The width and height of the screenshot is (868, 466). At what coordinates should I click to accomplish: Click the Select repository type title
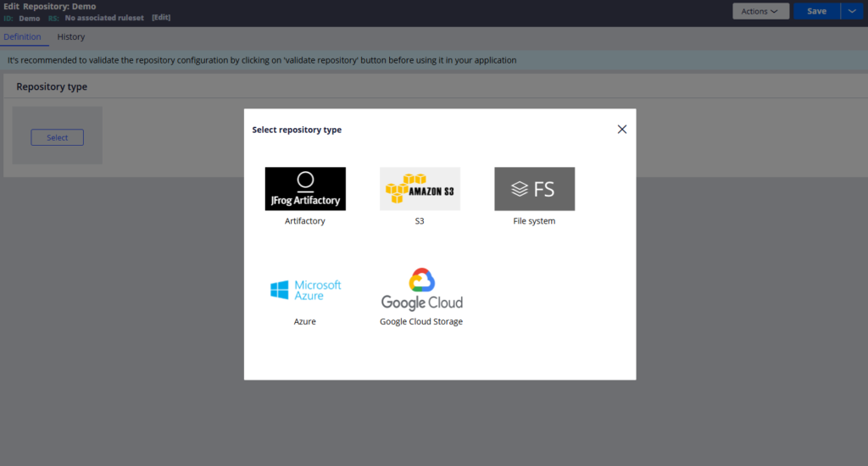tap(297, 130)
